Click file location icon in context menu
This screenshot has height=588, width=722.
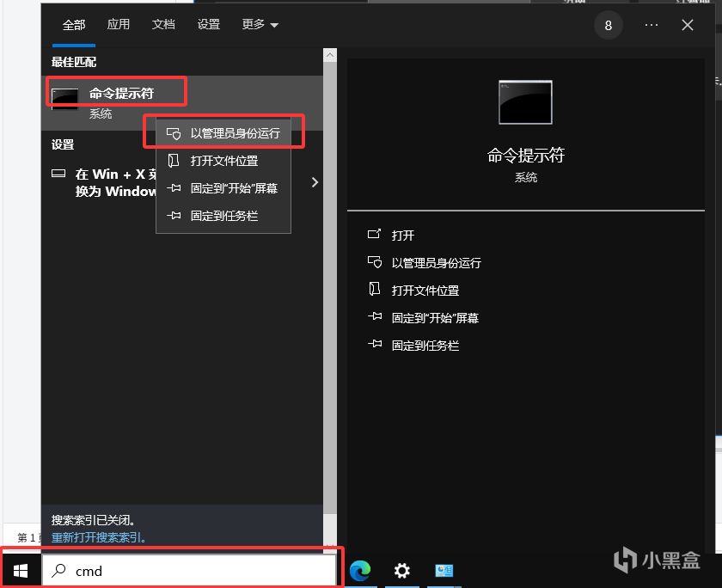173,161
